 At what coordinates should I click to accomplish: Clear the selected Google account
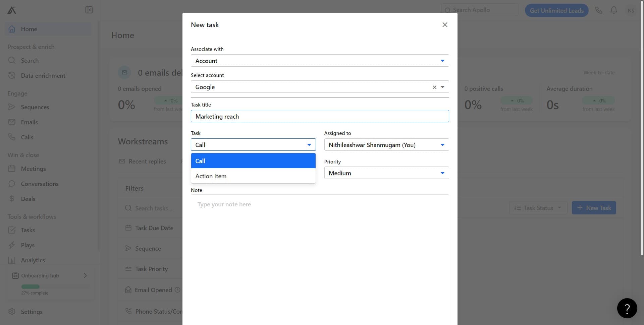434,87
